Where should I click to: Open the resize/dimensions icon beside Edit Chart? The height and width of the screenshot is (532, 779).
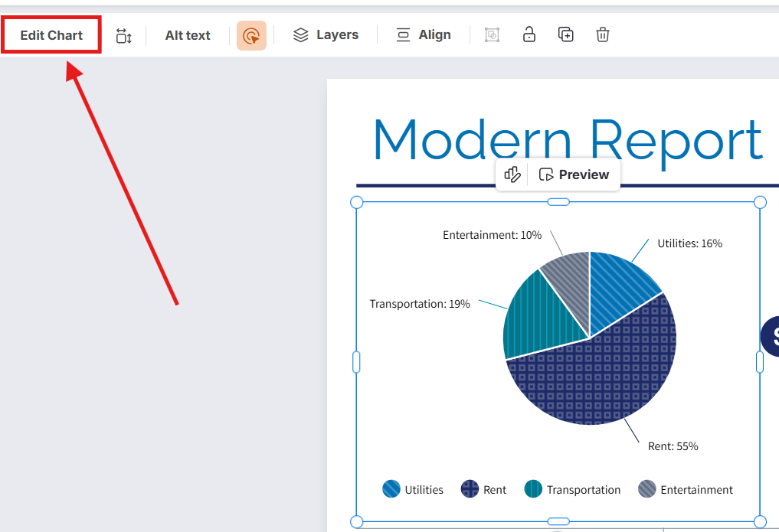(x=123, y=35)
